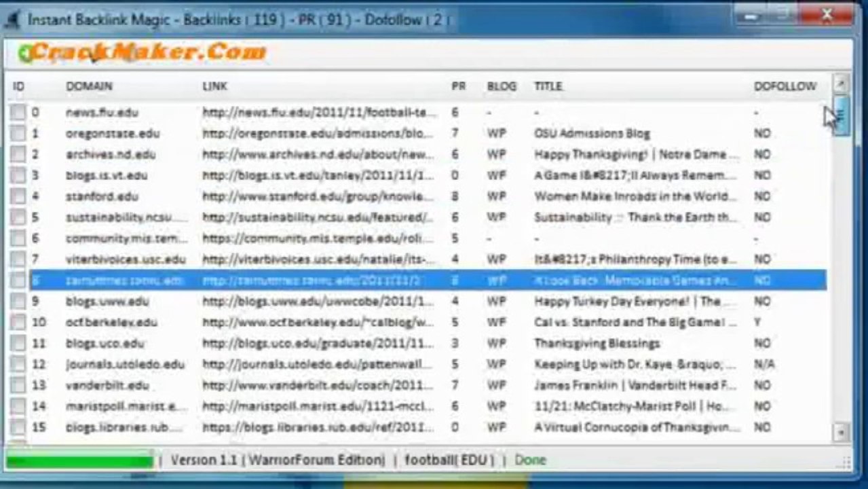Viewport: 868px width, 489px height.
Task: Click the 'OSU Admissions Blog' title
Action: click(592, 133)
